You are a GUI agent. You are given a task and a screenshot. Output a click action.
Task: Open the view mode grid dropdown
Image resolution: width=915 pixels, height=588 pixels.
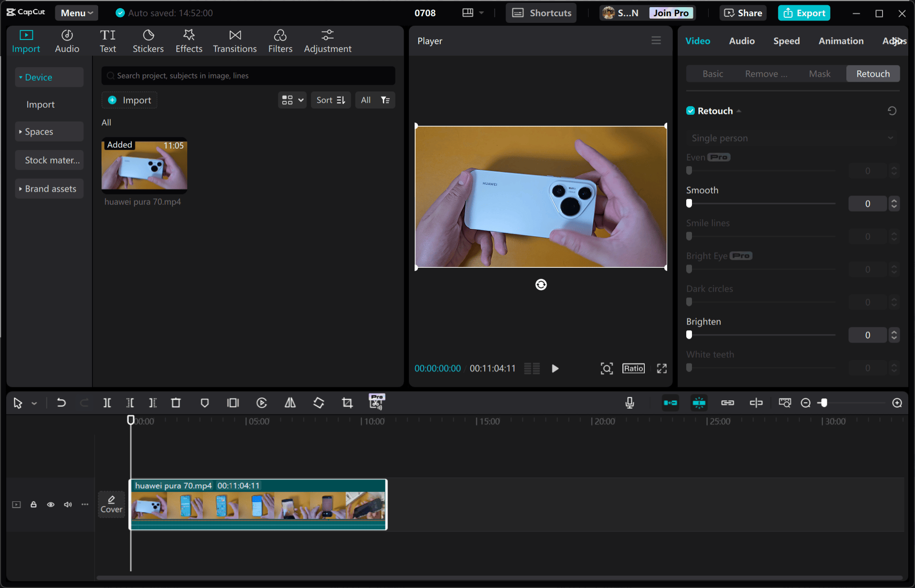pos(292,100)
